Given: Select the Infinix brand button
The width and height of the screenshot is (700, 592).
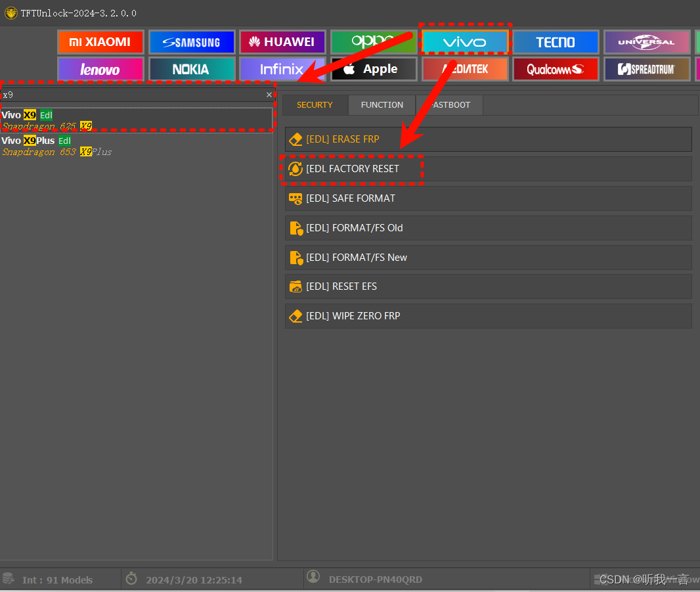Looking at the screenshot, I should tap(282, 69).
